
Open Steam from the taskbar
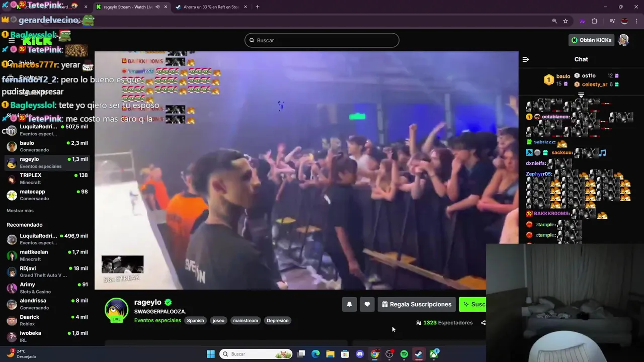[x=419, y=354]
